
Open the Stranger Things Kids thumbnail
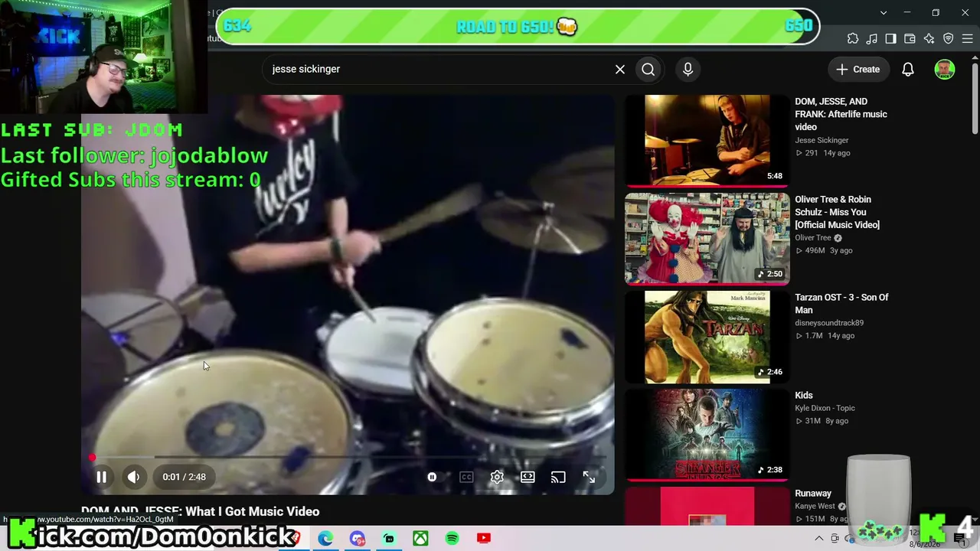707,435
